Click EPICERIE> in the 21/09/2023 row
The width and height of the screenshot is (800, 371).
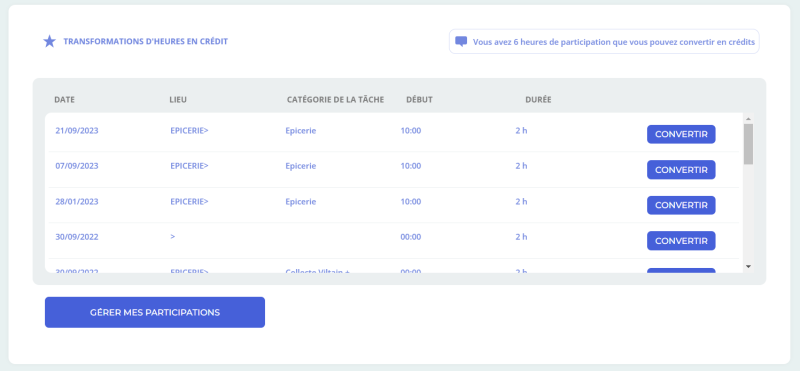coord(189,131)
